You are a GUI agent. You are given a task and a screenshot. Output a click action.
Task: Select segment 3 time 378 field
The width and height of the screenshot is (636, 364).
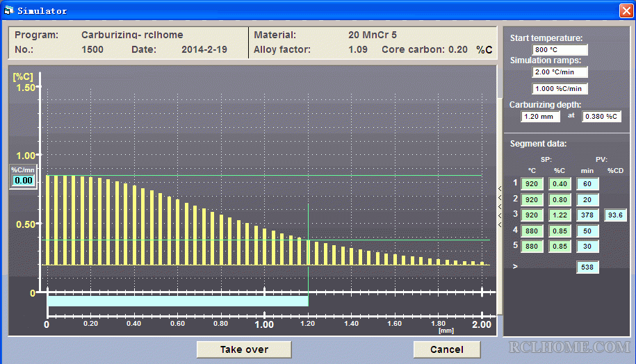tap(587, 215)
